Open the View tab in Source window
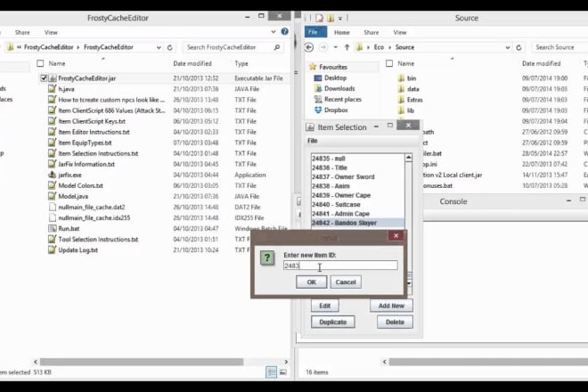 (x=400, y=33)
